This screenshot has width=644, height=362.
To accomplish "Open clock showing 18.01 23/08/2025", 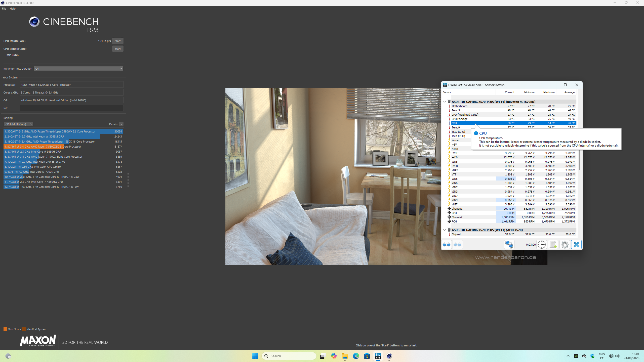I will [631, 356].
